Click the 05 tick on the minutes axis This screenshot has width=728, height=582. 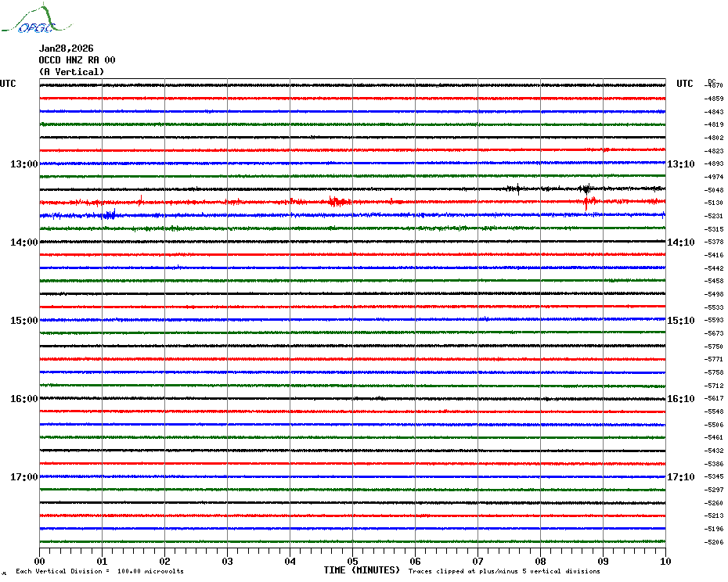click(352, 561)
